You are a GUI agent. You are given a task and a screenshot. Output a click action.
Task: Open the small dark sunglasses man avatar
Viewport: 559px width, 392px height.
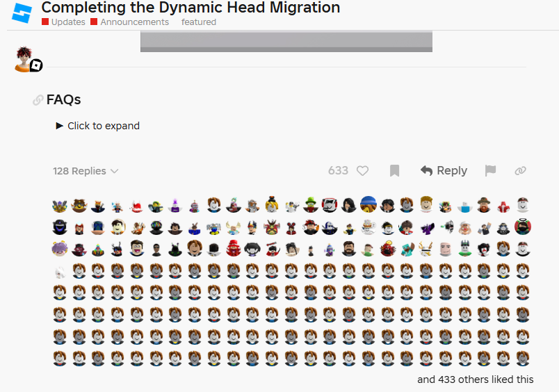pyautogui.click(x=156, y=250)
